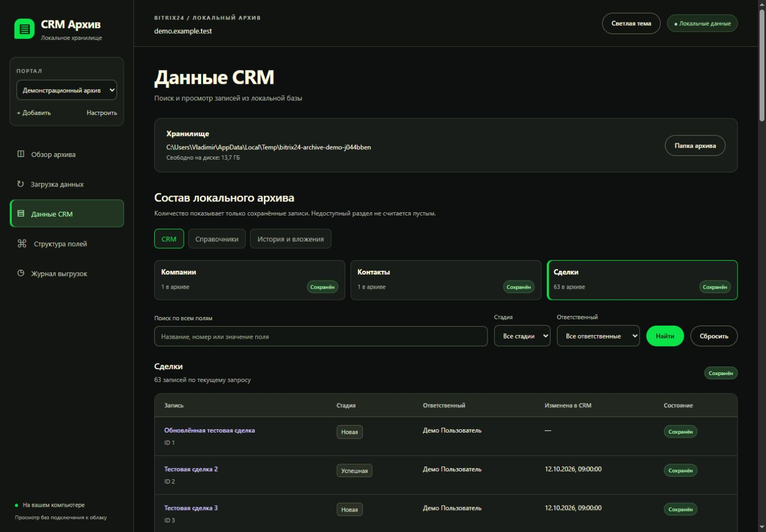This screenshot has width=766, height=532.
Task: Click + Добавить portal link
Action: pos(34,113)
